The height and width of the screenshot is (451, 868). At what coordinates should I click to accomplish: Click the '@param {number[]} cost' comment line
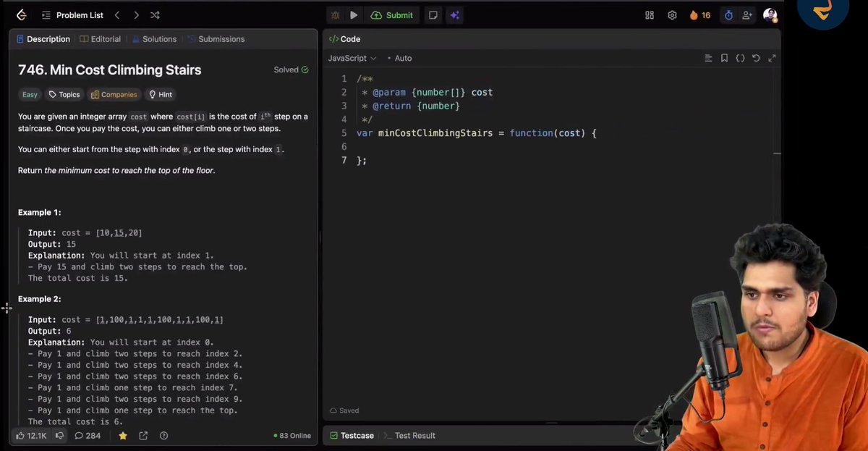click(x=427, y=93)
